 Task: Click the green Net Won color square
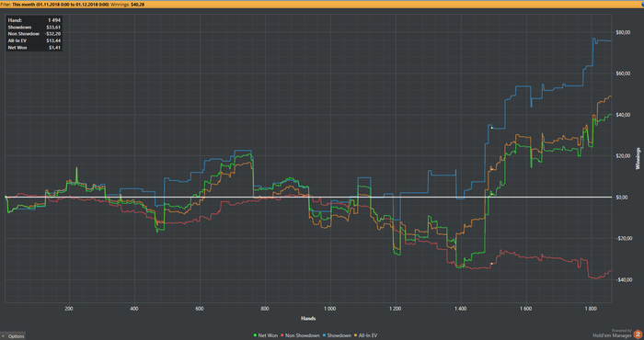[255, 335]
